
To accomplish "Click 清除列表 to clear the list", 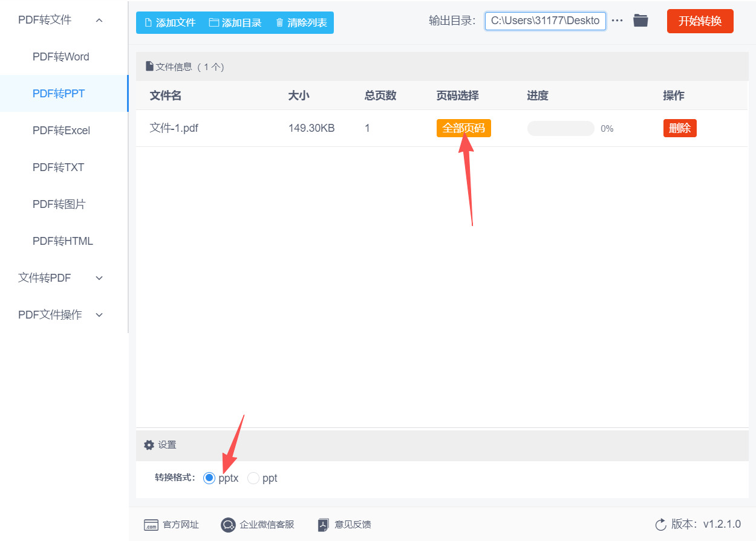I will pyautogui.click(x=301, y=23).
